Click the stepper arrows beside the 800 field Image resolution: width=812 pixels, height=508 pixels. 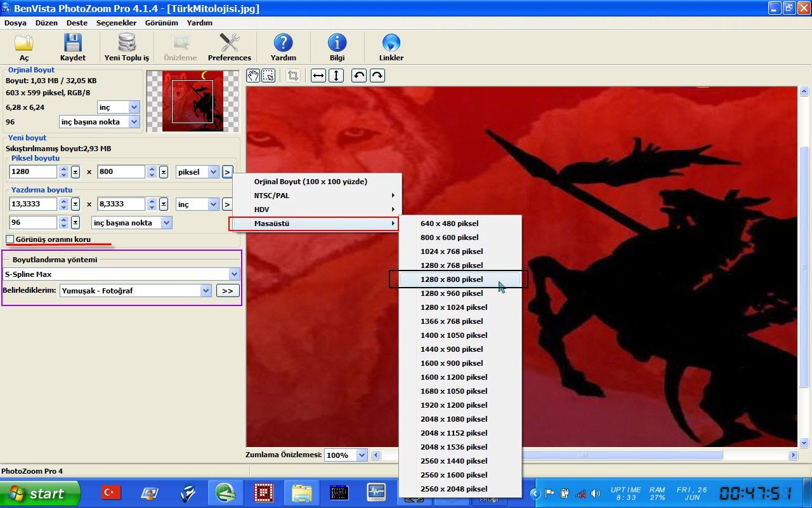pos(152,172)
